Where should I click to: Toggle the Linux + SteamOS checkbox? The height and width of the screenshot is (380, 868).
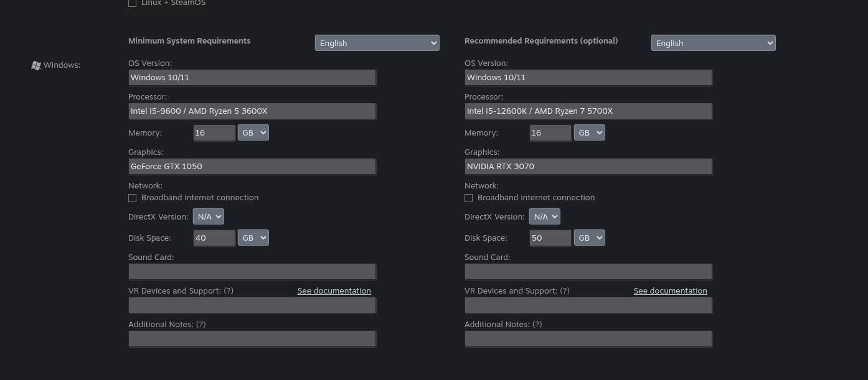132,3
